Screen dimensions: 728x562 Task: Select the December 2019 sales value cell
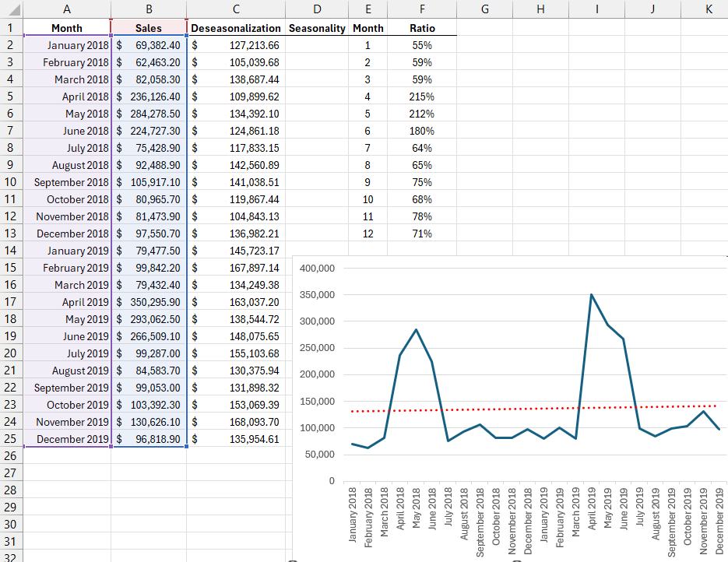pyautogui.click(x=148, y=439)
